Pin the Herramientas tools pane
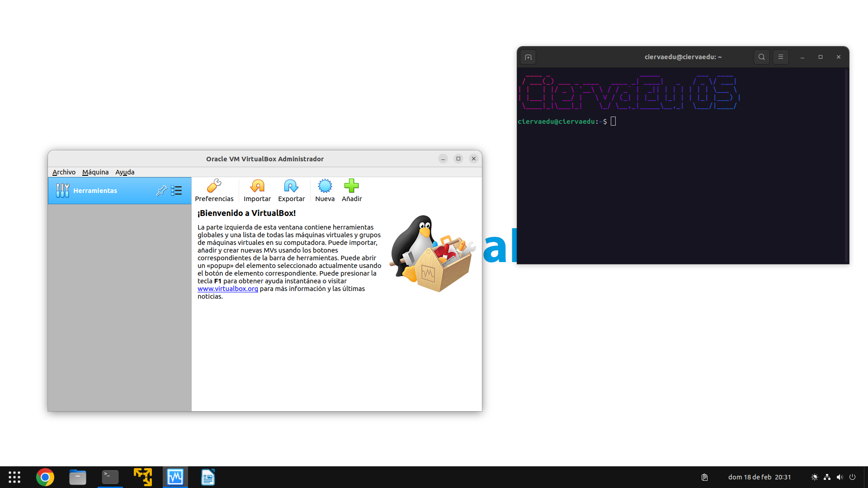The width and height of the screenshot is (868, 488). [x=161, y=191]
